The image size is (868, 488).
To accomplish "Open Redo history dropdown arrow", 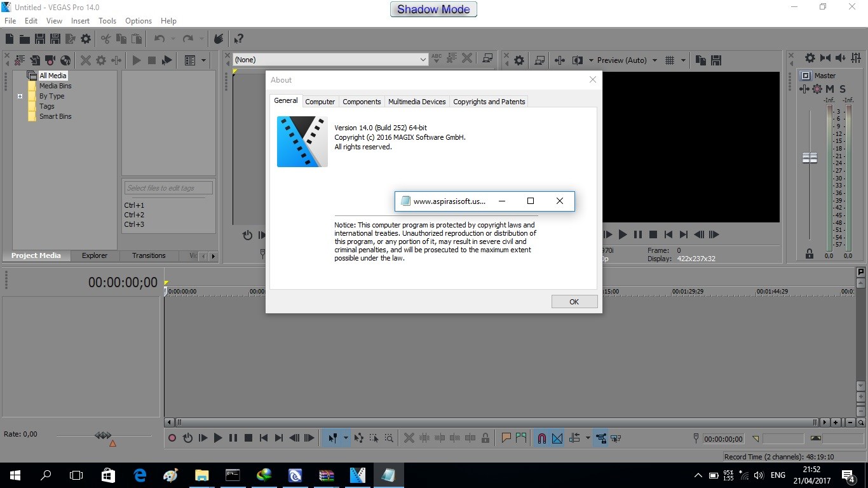I will (201, 39).
